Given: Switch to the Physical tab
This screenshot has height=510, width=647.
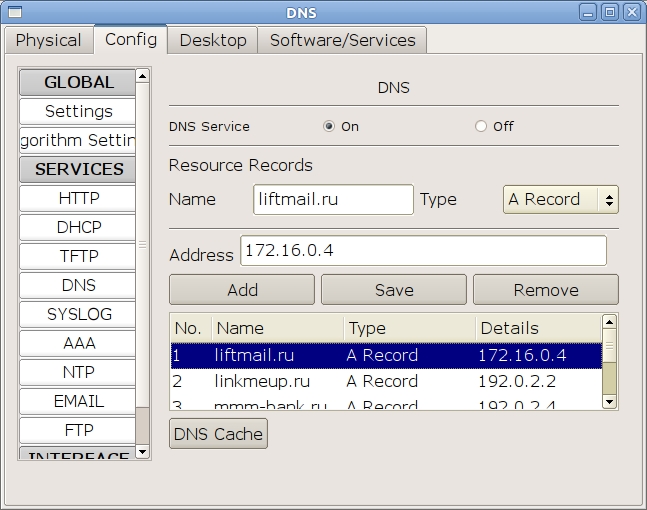Looking at the screenshot, I should (48, 40).
